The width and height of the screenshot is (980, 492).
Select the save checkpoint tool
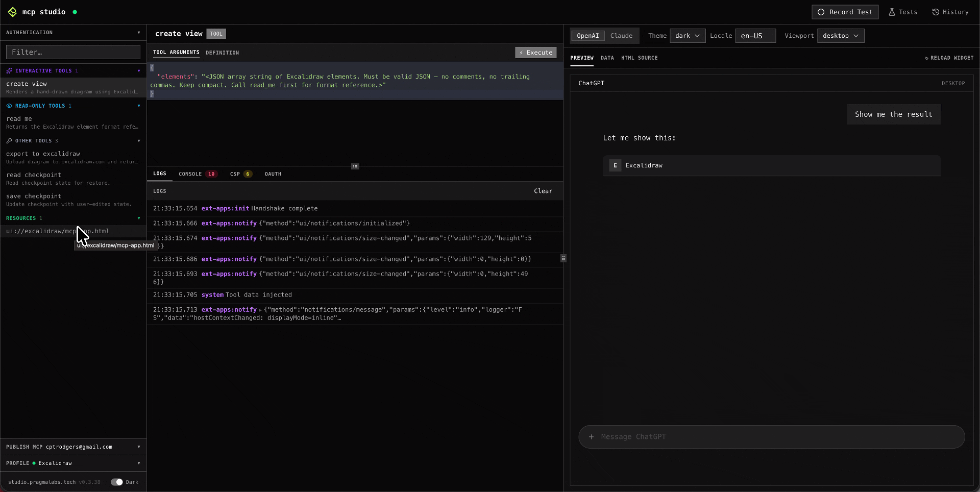(x=73, y=200)
